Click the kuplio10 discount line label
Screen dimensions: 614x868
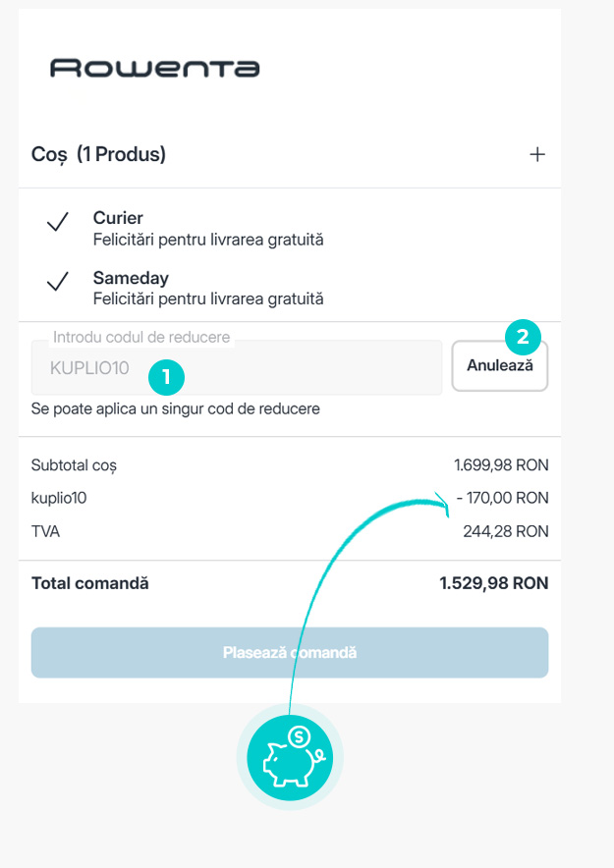(x=59, y=498)
